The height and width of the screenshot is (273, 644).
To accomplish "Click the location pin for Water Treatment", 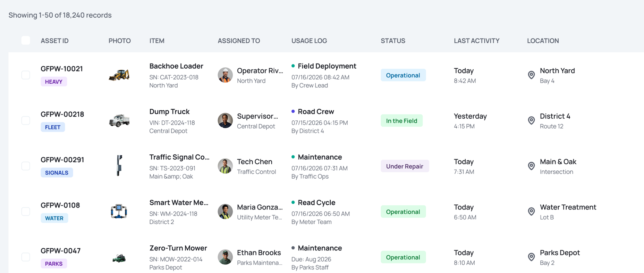I will [x=531, y=211].
